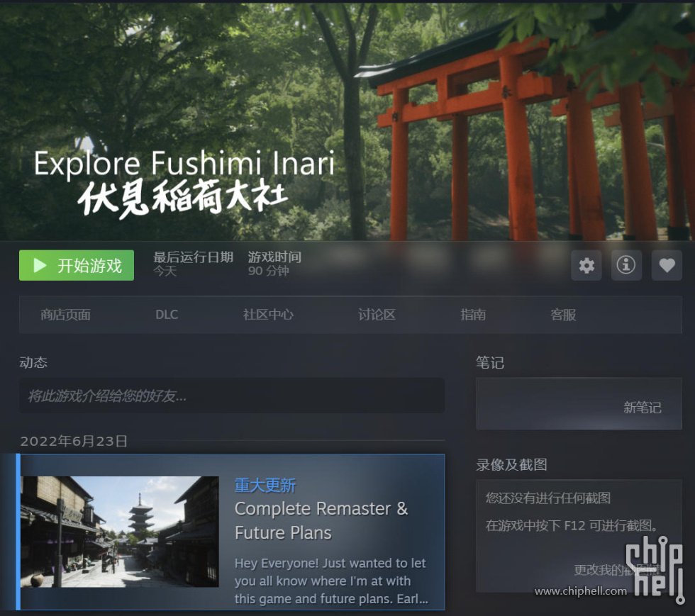Open the news thumbnail with pagoda street

coord(120,532)
